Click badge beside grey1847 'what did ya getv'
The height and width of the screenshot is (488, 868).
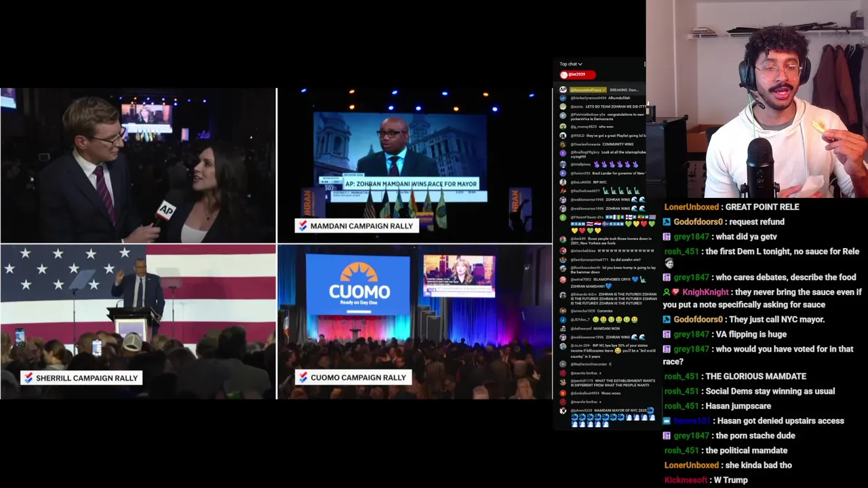[667, 237]
